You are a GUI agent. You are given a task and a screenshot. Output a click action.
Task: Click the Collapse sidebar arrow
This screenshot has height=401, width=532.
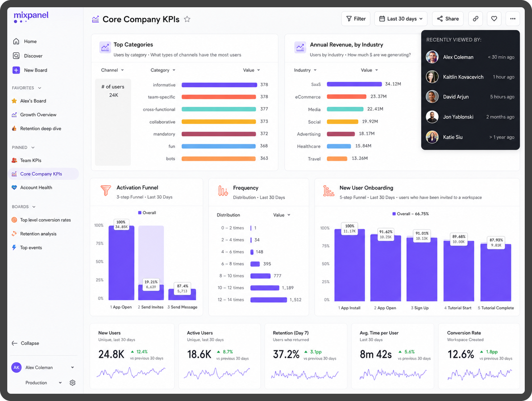pos(14,343)
